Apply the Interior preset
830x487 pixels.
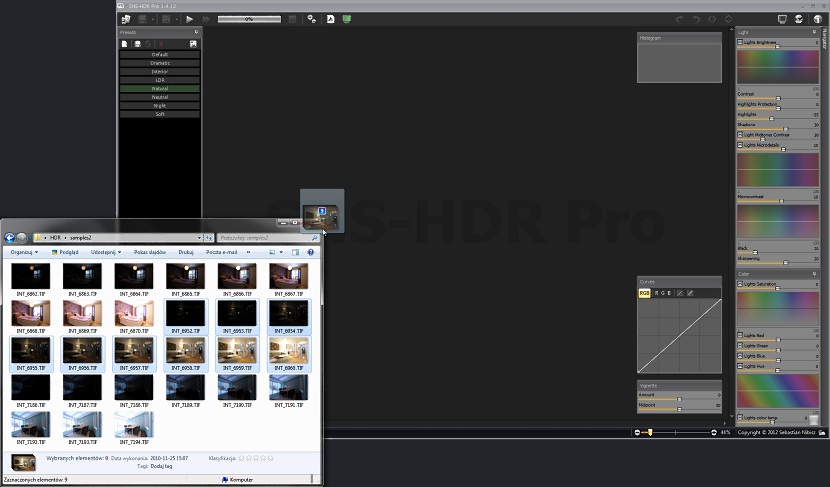pos(160,71)
